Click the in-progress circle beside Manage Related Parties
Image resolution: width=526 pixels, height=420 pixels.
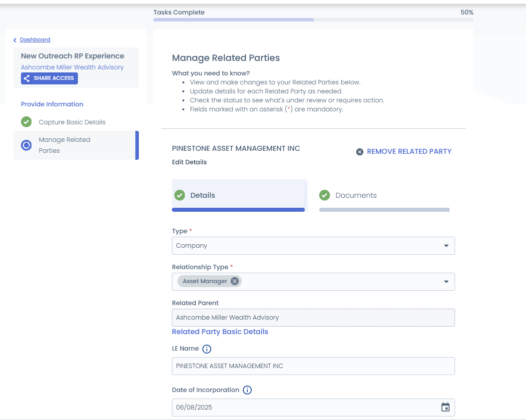(26, 145)
